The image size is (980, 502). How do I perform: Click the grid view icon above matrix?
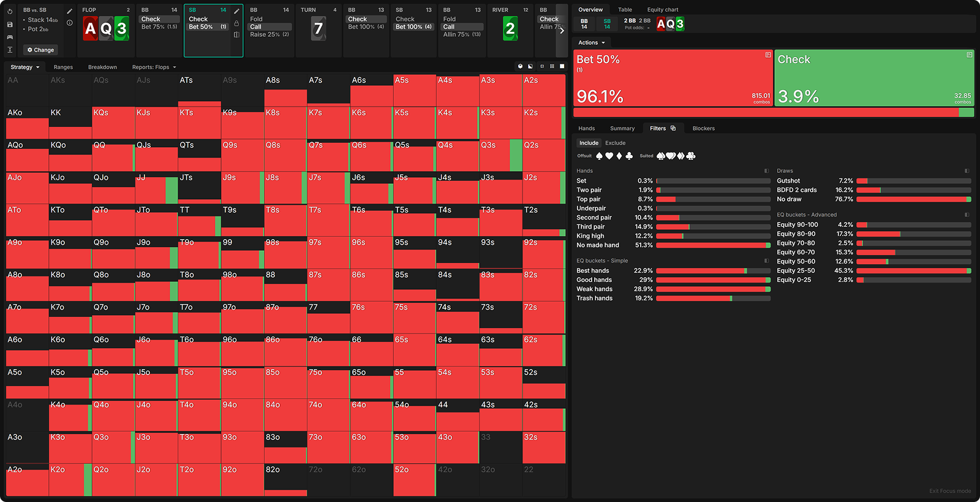point(552,66)
